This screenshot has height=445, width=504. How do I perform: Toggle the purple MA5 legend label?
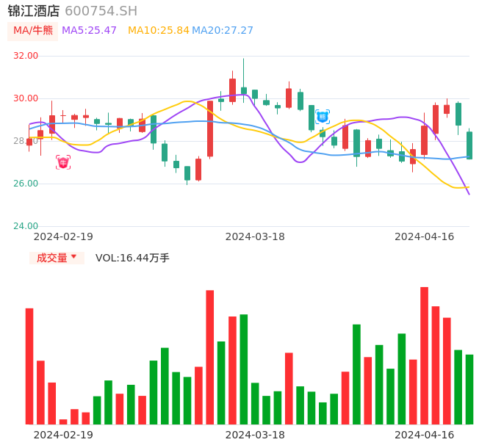[89, 31]
